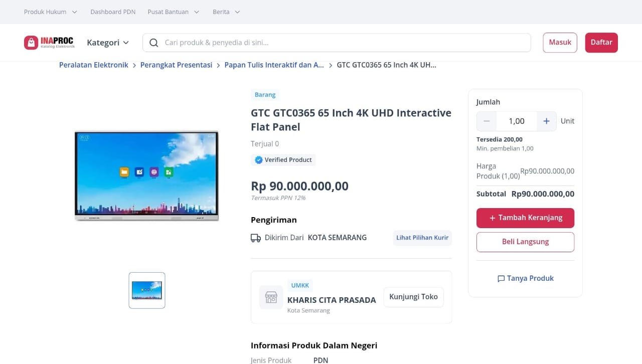
Task: Click the INAPROC logo icon
Action: (x=31, y=43)
